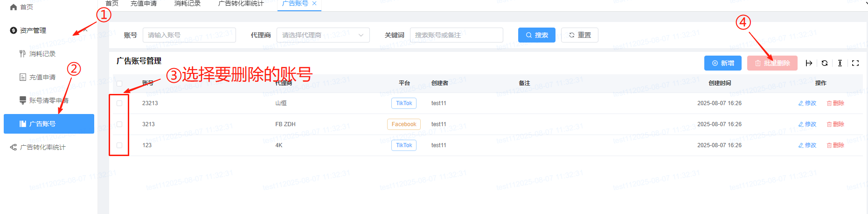Close the 广告账号 tab

tap(314, 3)
